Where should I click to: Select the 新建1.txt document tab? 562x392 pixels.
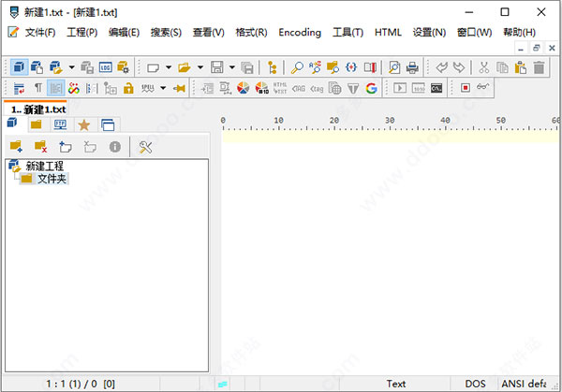click(x=36, y=109)
